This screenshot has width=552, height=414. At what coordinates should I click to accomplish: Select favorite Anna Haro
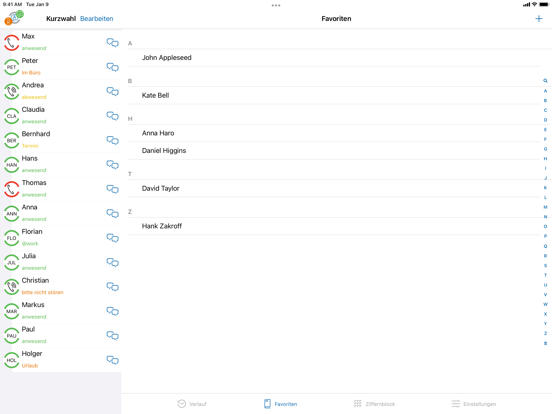(x=333, y=133)
